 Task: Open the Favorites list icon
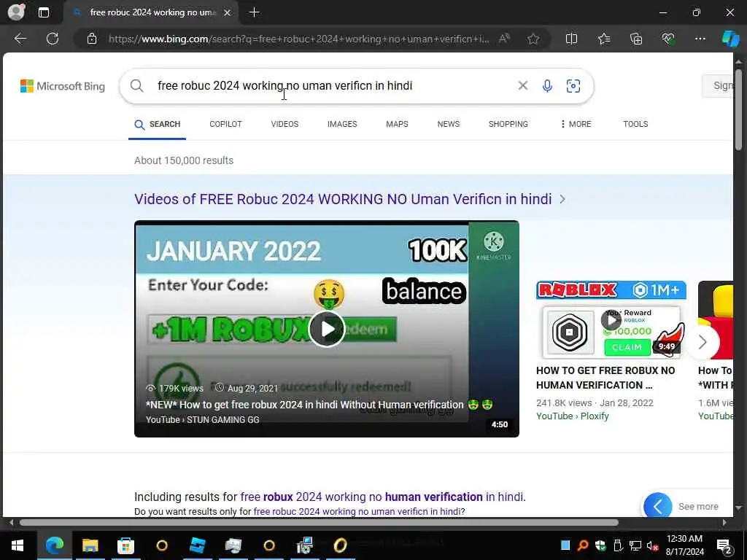tap(603, 39)
